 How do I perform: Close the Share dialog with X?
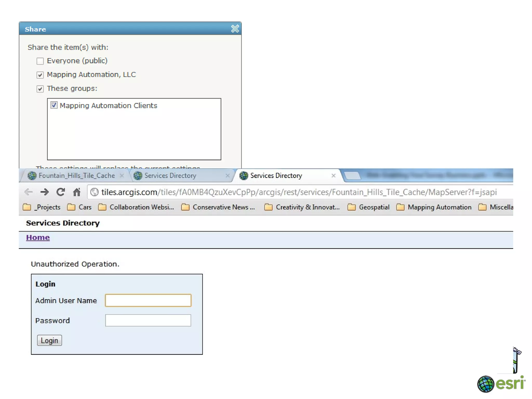(x=235, y=29)
